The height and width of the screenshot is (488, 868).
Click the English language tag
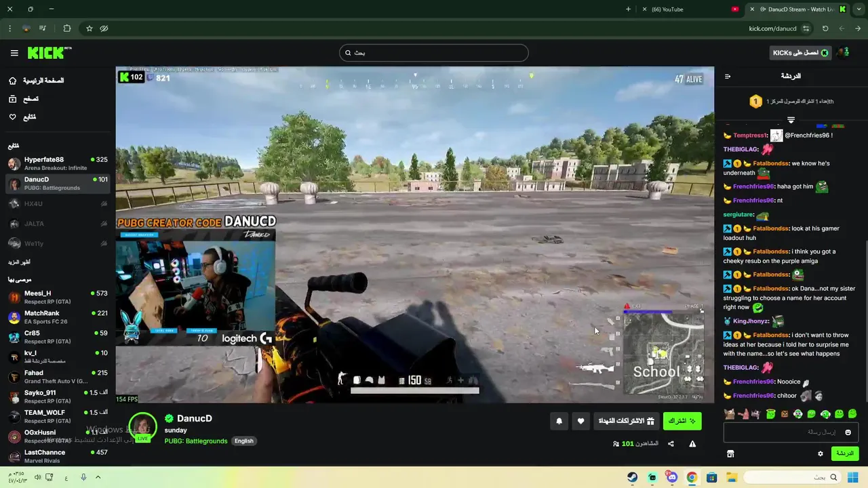coord(244,441)
